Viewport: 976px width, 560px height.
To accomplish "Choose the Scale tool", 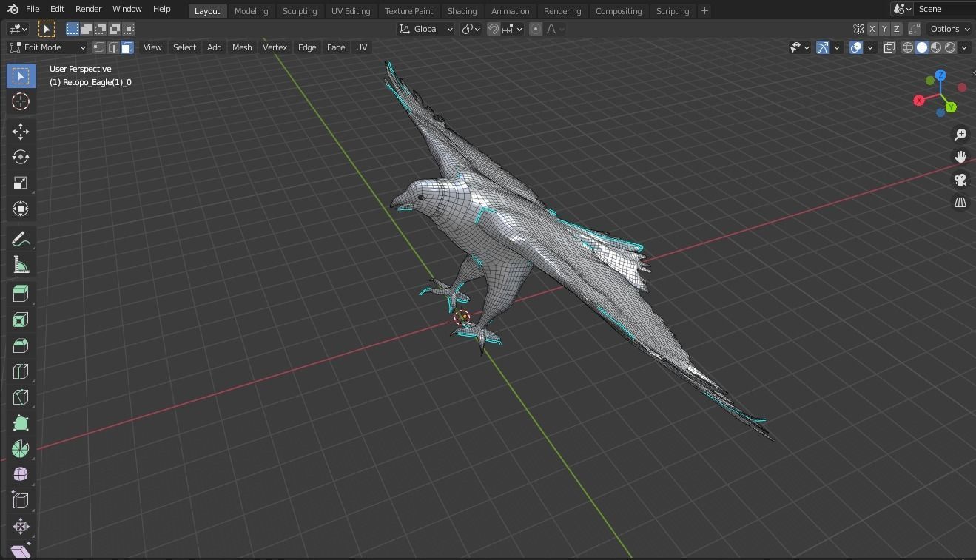I will click(21, 183).
